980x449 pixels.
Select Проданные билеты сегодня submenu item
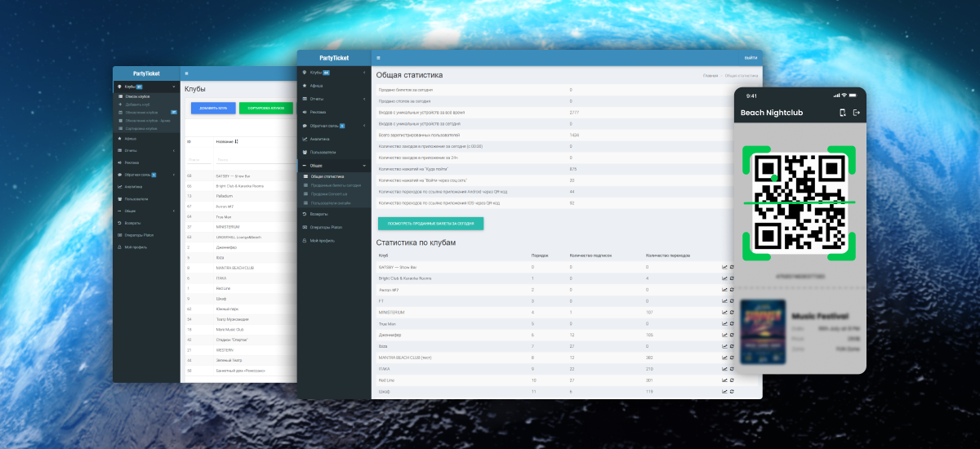tap(333, 185)
